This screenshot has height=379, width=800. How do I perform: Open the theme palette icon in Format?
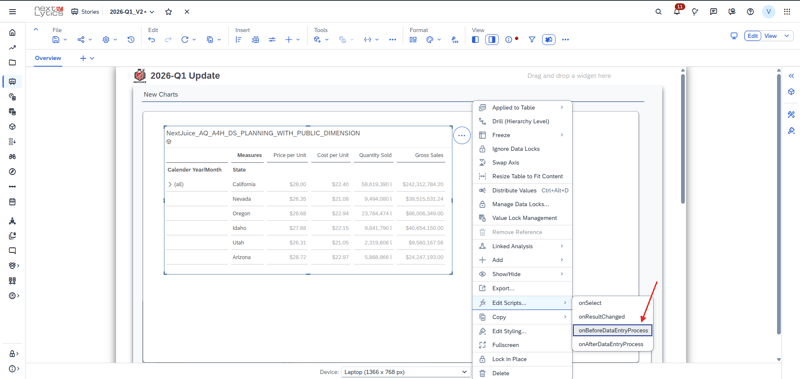[x=430, y=39]
